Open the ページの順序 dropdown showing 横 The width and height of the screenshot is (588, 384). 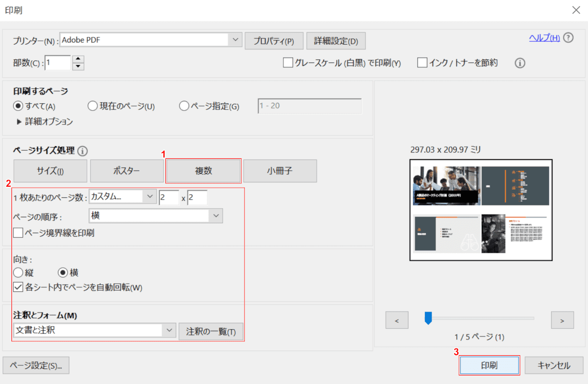(156, 216)
